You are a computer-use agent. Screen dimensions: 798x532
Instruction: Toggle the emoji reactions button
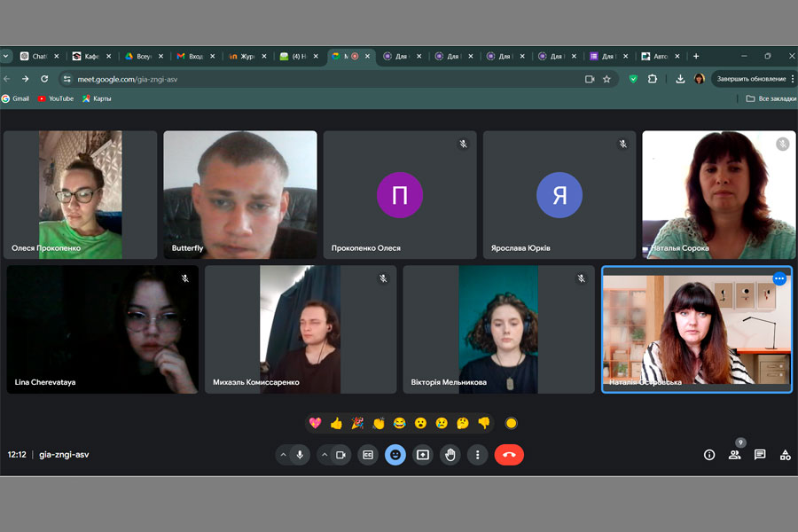[395, 455]
